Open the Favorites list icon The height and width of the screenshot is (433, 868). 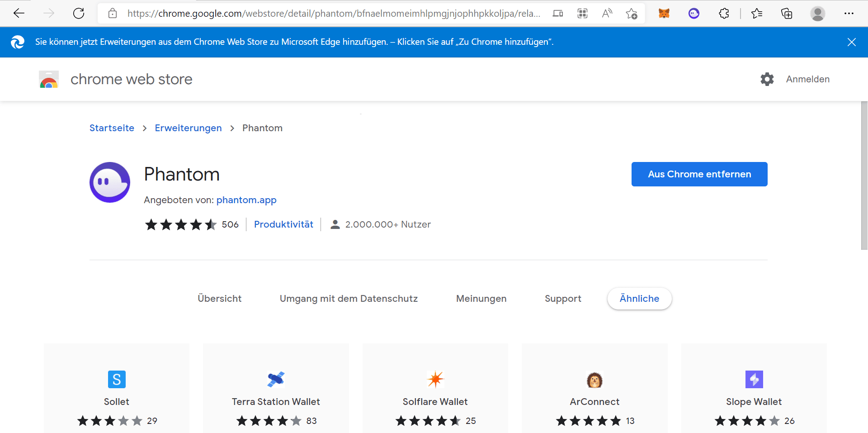(757, 14)
